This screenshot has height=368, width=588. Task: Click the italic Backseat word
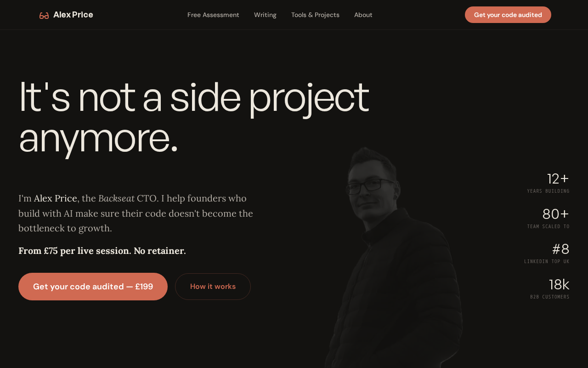tap(116, 198)
